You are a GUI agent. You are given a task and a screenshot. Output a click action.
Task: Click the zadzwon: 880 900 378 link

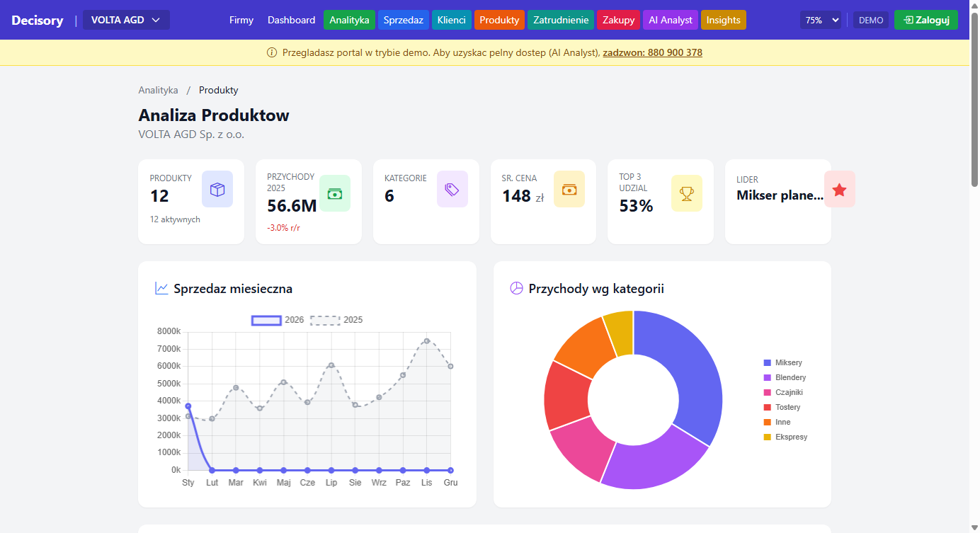click(652, 52)
